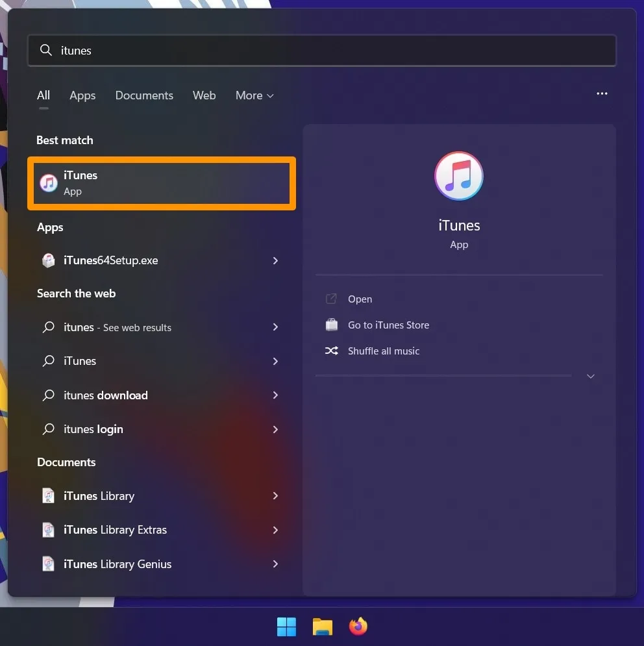Click Open in the iTunes preview pane

pos(360,299)
